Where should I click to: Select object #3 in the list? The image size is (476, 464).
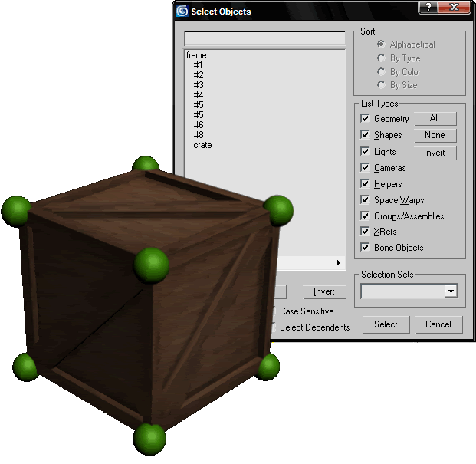(199, 85)
